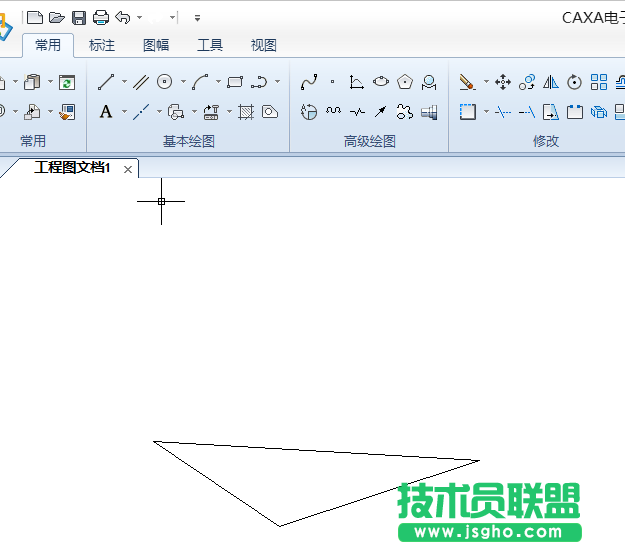
Task: Undo the last action
Action: coord(123,18)
